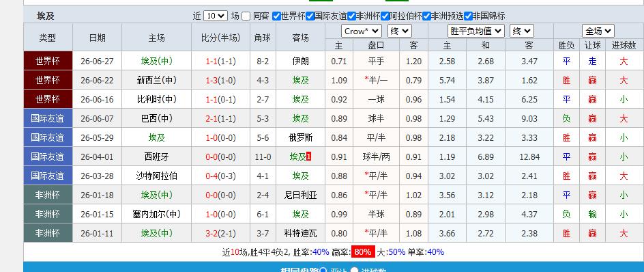Open the 1-3(1-0) score for 新西兰 match
This screenshot has height=272, width=644.
[x=220, y=80]
